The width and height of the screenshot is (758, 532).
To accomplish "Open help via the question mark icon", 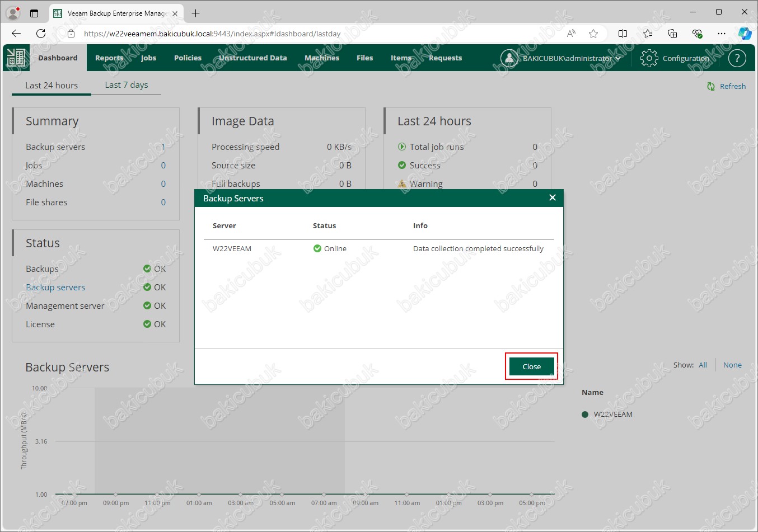I will [737, 58].
